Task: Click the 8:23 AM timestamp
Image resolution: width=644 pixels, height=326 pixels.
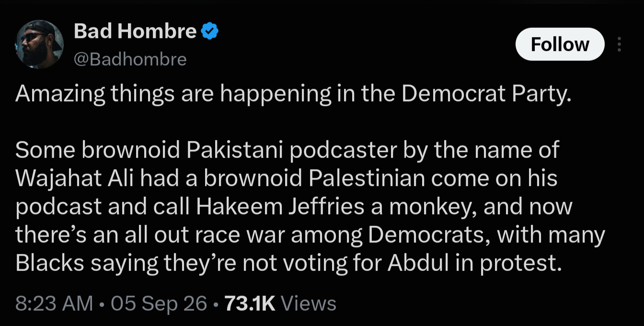Action: point(54,304)
